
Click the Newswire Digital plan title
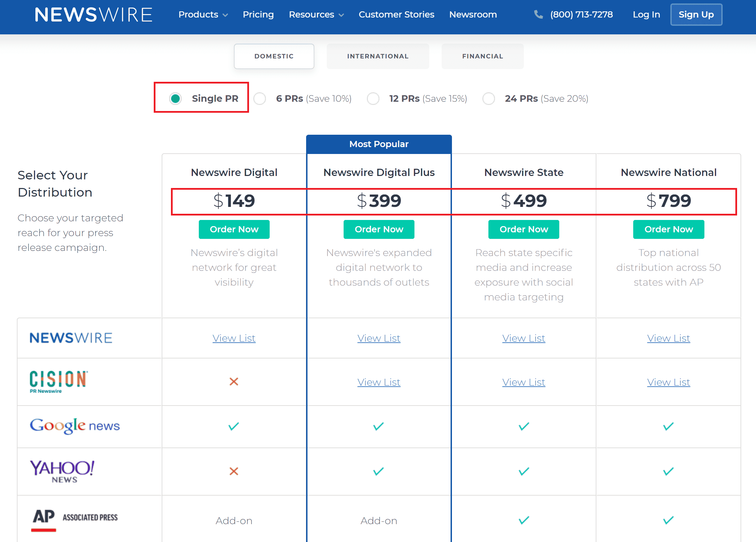234,172
